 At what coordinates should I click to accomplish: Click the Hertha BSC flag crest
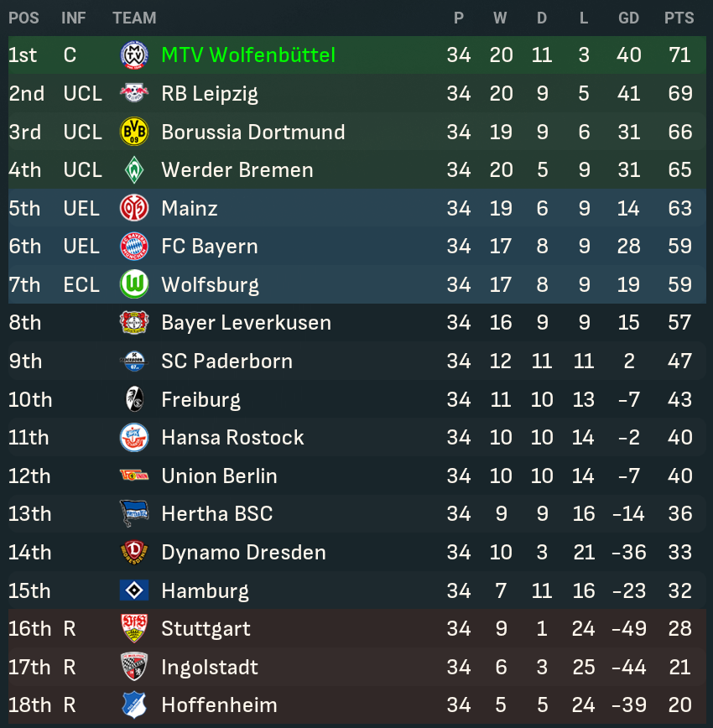pos(134,513)
